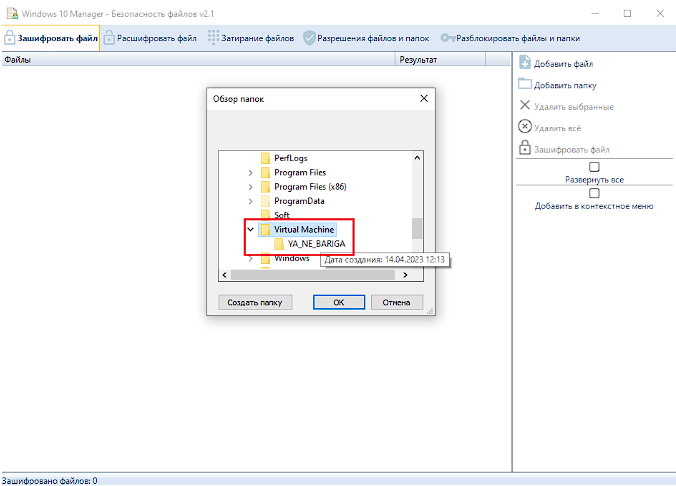Switch to Разрешения файлов и папок tab

point(366,38)
